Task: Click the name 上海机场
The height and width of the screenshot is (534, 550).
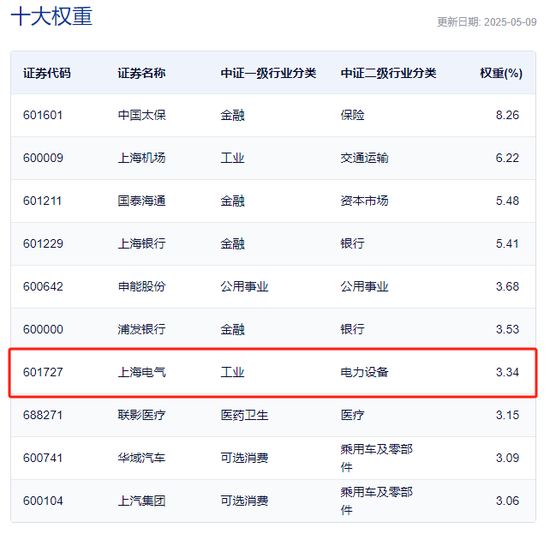Action: (142, 158)
